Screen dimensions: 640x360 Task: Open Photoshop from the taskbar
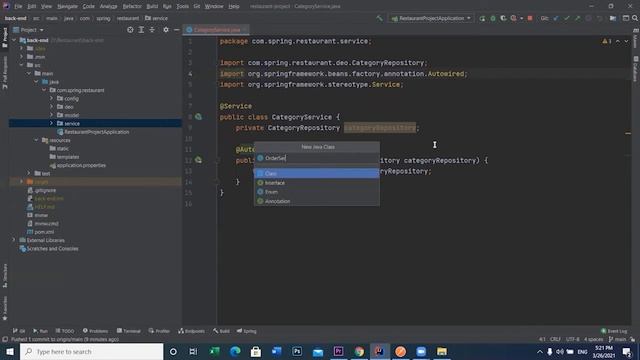(297, 351)
